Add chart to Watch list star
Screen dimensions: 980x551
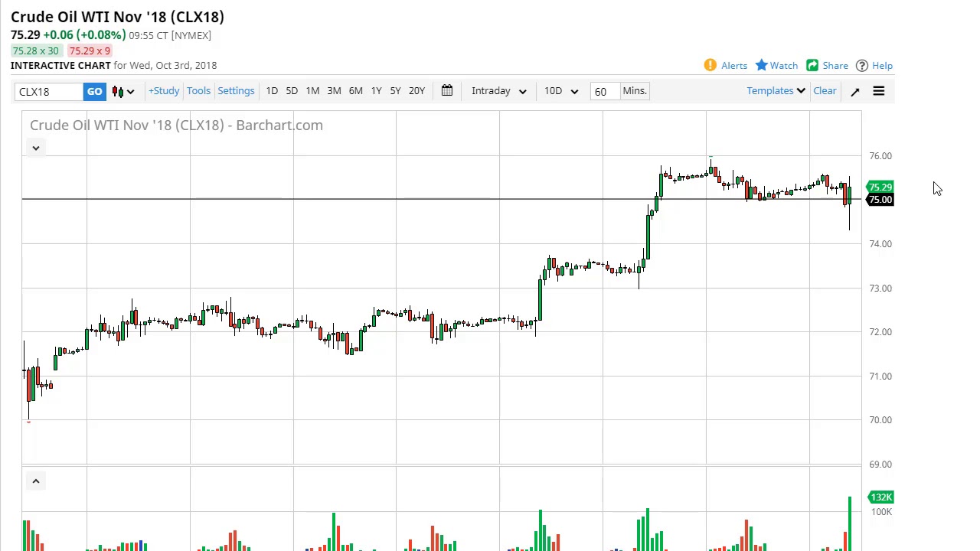pos(761,66)
